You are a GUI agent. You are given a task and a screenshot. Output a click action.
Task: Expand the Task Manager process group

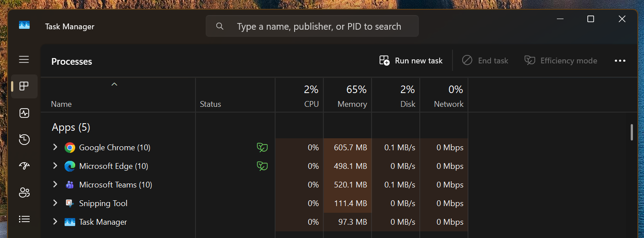tap(55, 222)
